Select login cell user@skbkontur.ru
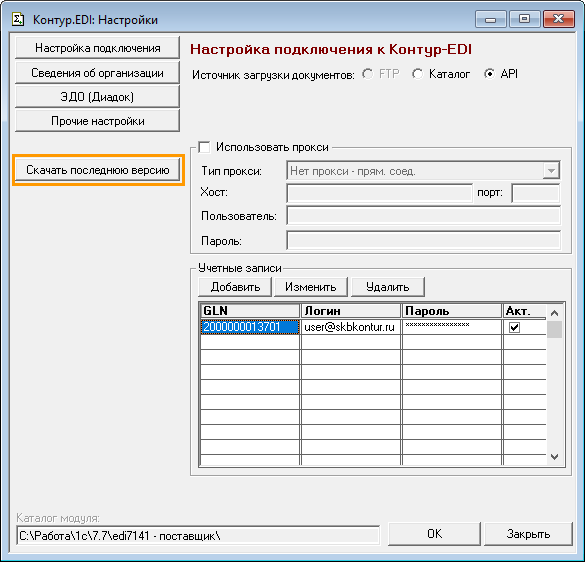Image resolution: width=585 pixels, height=562 pixels. (351, 327)
